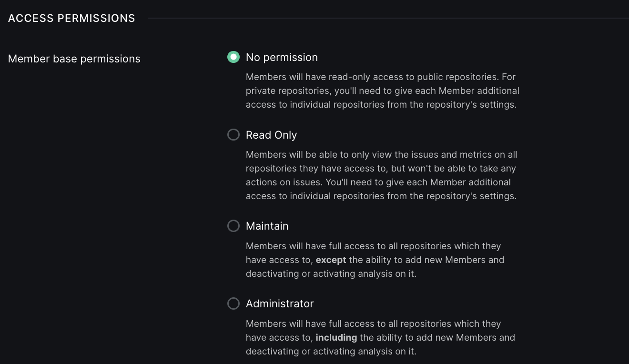Click the Administrator option label
This screenshot has width=629, height=364.
(280, 303)
